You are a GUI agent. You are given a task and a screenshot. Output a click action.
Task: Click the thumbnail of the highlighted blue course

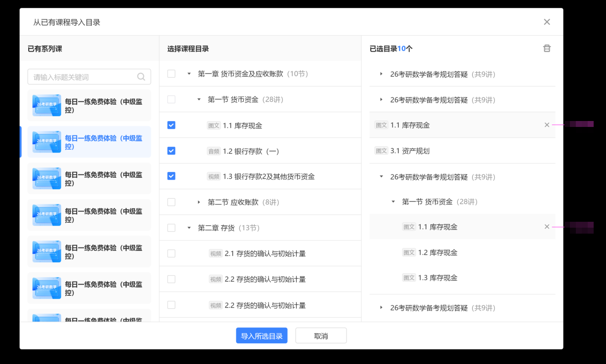(46, 142)
